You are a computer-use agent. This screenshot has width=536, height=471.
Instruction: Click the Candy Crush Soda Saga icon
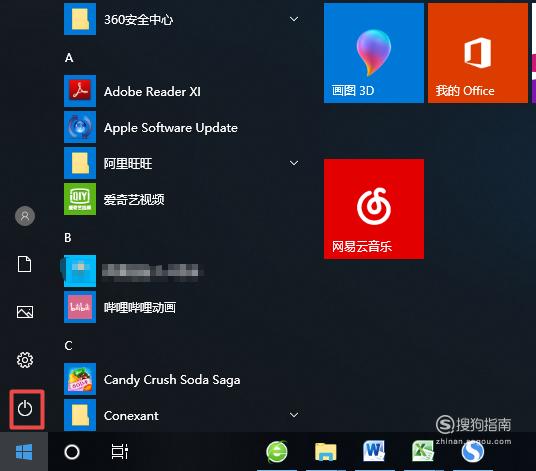(80, 379)
